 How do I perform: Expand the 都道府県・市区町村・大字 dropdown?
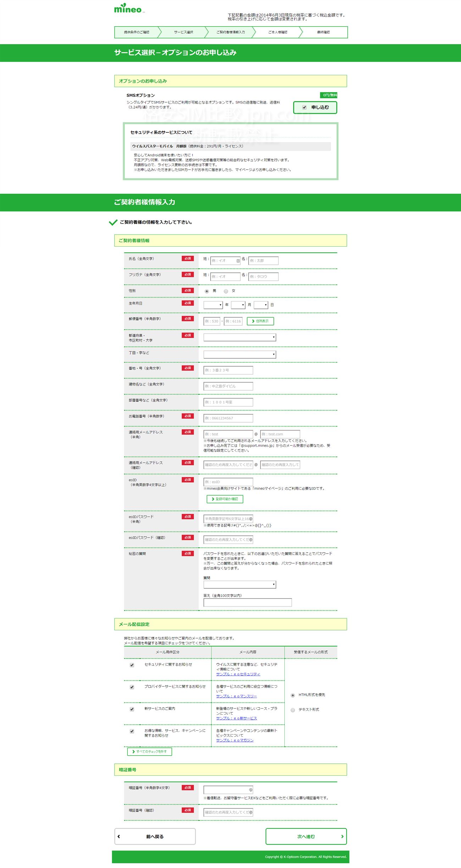pyautogui.click(x=240, y=337)
